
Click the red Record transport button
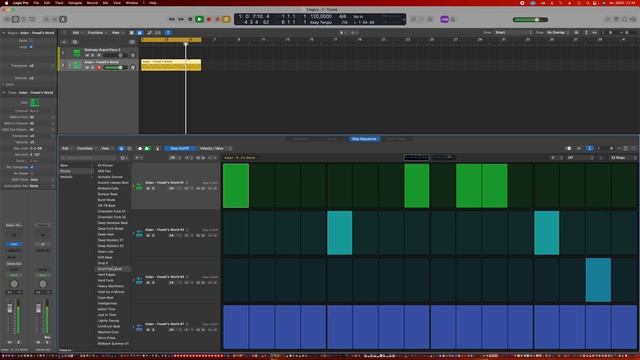(x=209, y=19)
